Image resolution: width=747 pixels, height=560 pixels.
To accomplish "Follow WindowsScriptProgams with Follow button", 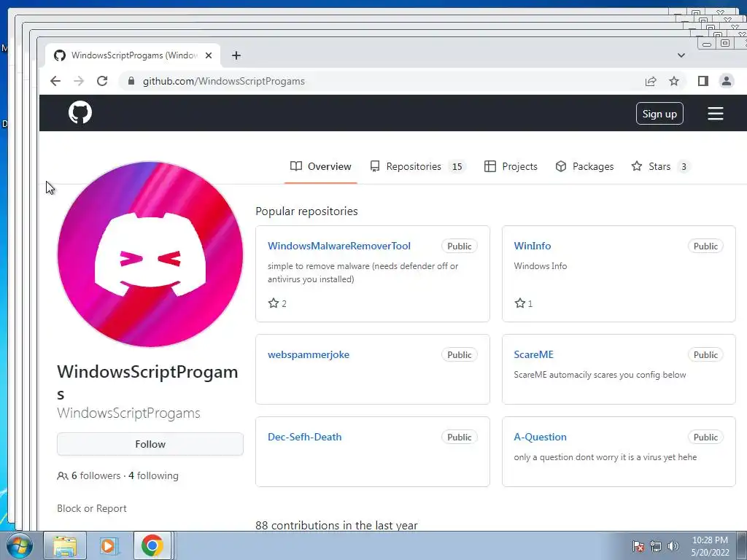I will pyautogui.click(x=150, y=444).
